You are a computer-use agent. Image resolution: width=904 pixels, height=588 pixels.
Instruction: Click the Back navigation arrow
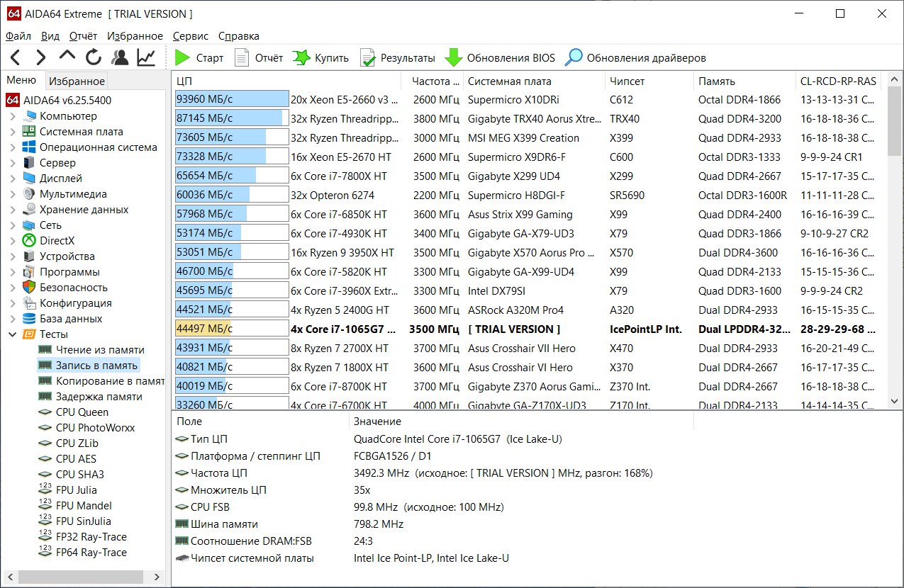click(15, 57)
